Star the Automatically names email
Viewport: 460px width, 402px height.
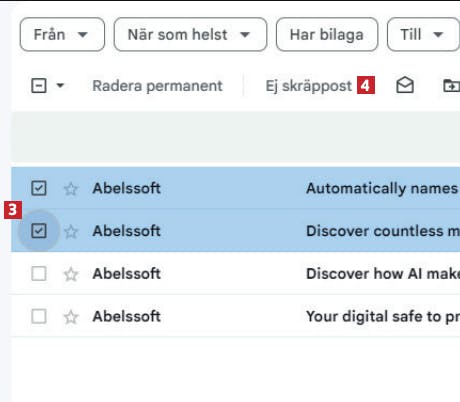pos(71,189)
